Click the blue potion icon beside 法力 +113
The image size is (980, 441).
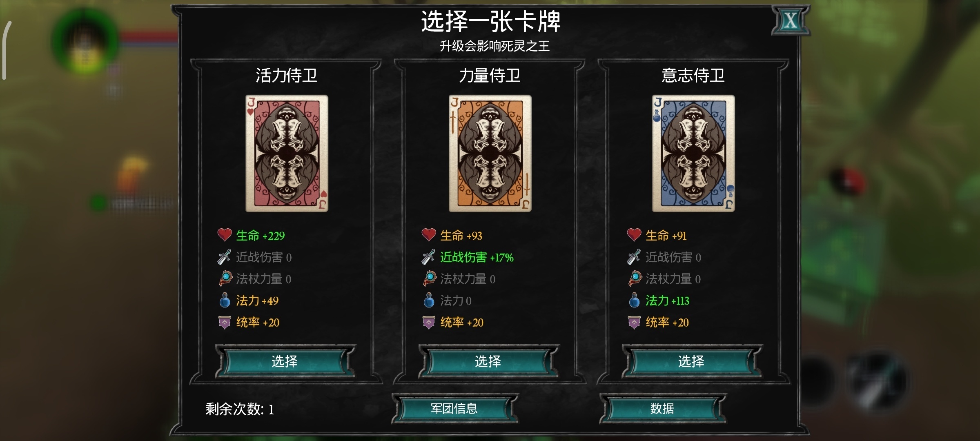coord(634,300)
